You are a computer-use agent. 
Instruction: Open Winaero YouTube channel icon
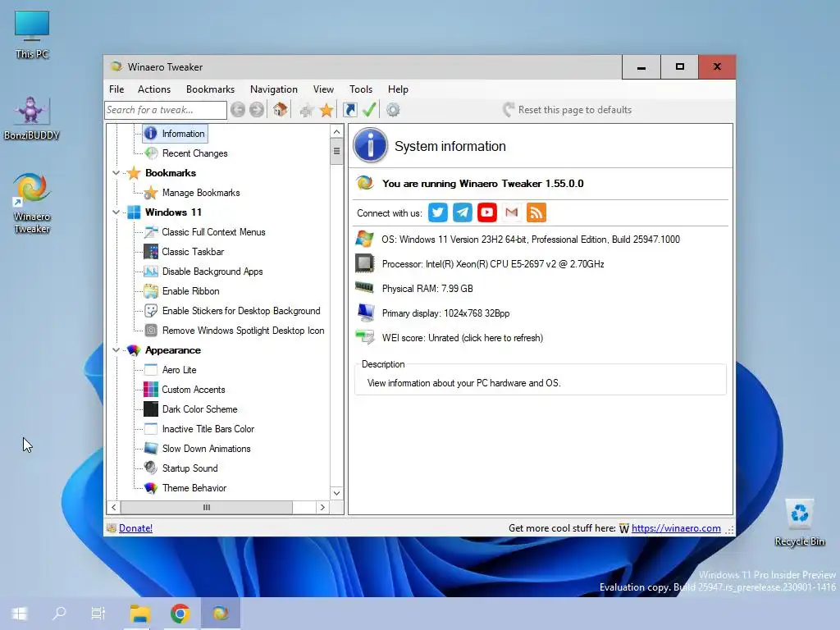pyautogui.click(x=487, y=212)
